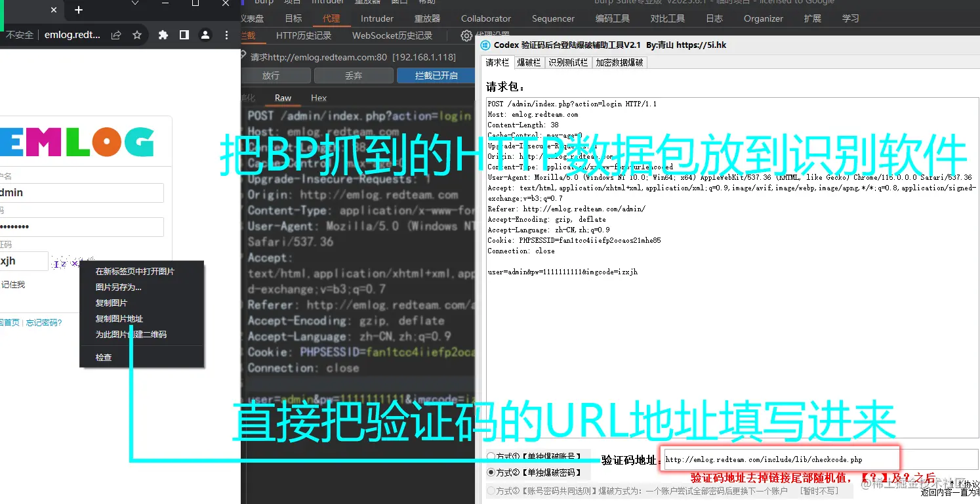Open the 加密数据爆破 tab in the Codex tool

pos(620,62)
